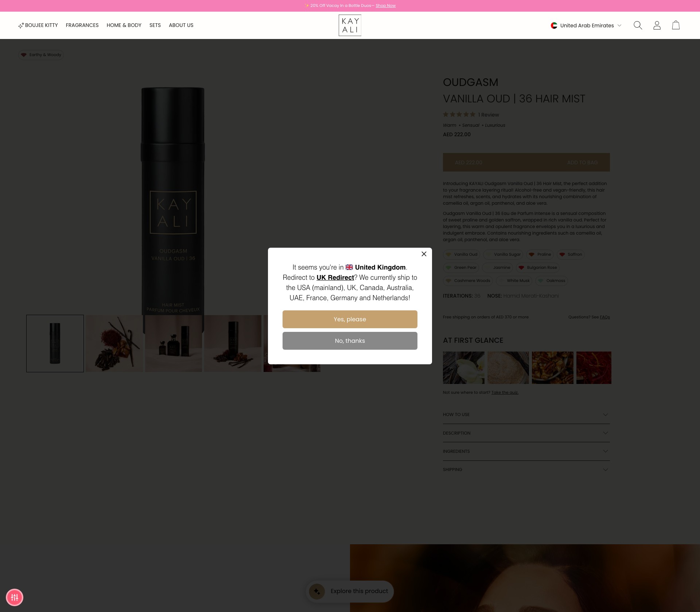The width and height of the screenshot is (700, 612).
Task: Click the Hamid Merati-Kashani nose name
Action: (x=531, y=296)
